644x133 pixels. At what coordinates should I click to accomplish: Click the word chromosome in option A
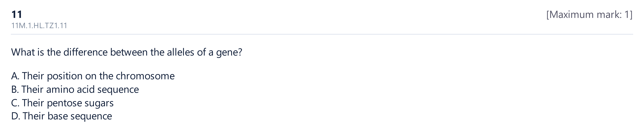(x=145, y=76)
